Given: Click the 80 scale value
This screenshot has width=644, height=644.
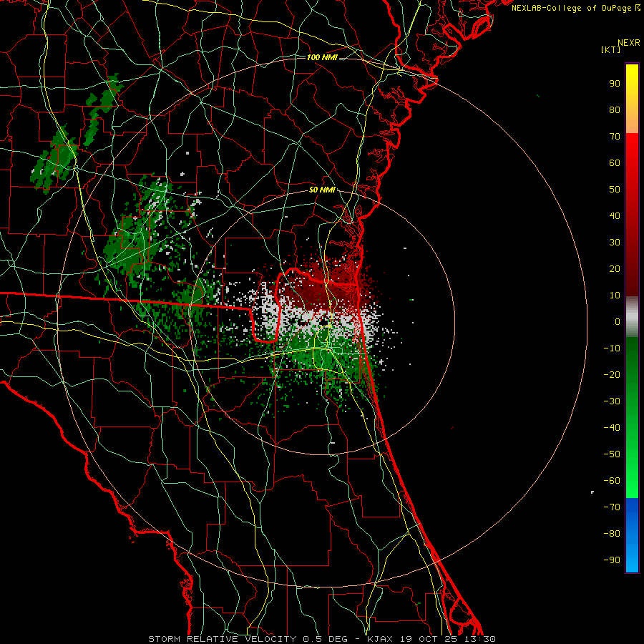Looking at the screenshot, I should 615,109.
